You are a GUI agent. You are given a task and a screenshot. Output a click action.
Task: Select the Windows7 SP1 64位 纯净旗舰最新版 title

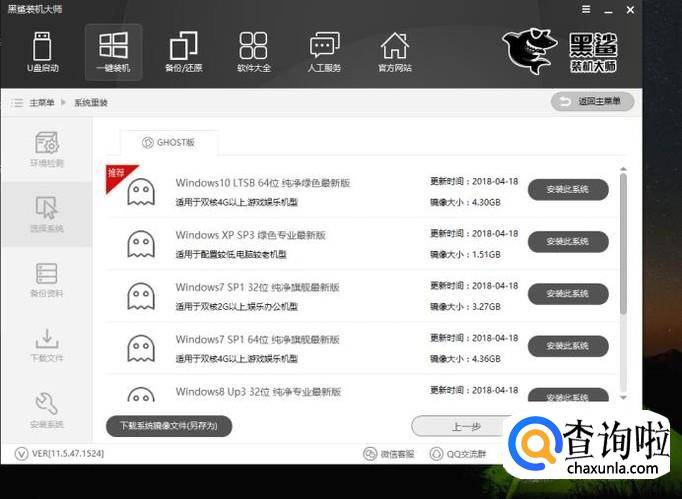tap(257, 339)
